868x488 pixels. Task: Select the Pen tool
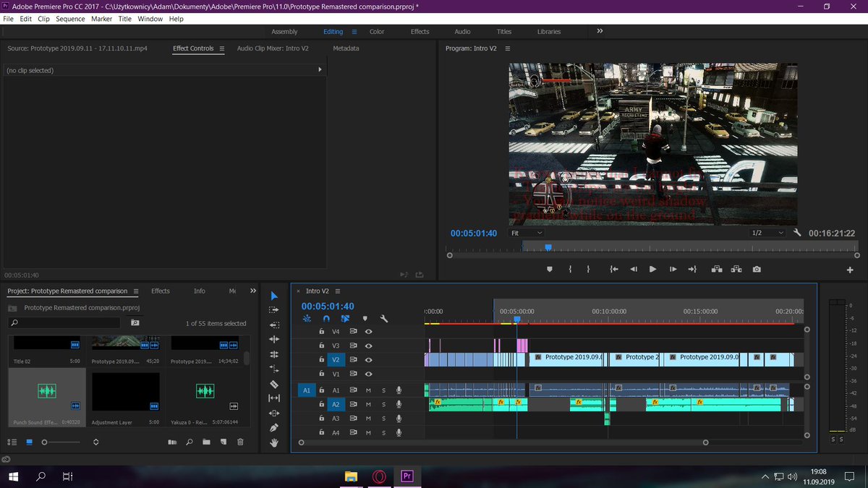[274, 428]
